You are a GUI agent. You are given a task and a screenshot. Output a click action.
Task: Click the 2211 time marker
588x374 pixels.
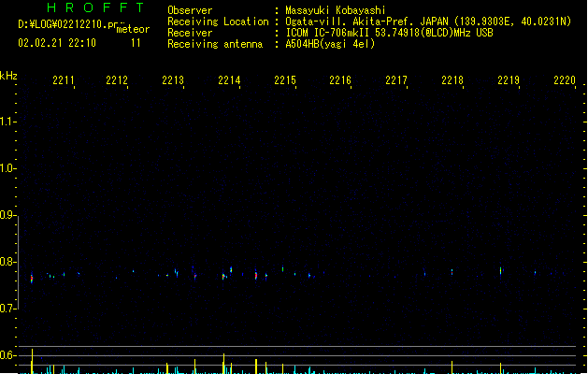pos(64,80)
